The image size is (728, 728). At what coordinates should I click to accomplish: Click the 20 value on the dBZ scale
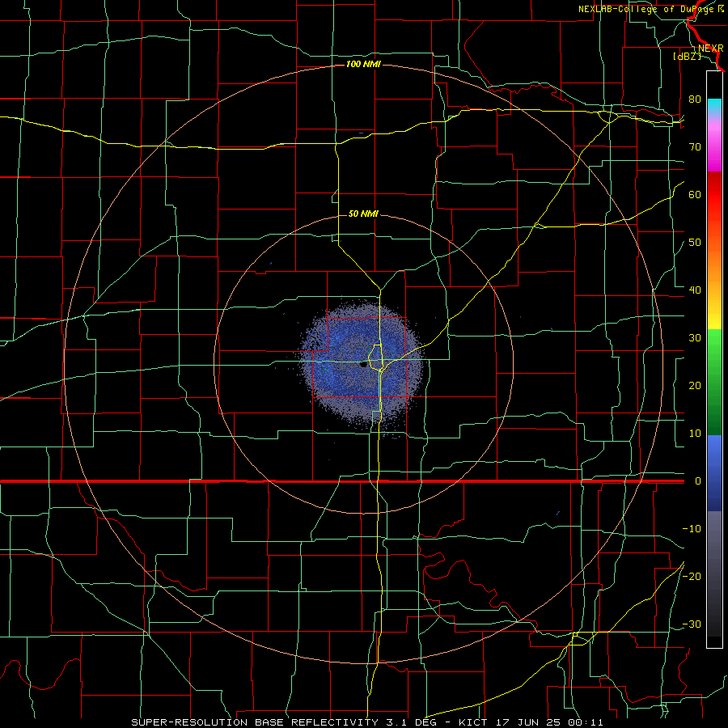click(695, 386)
